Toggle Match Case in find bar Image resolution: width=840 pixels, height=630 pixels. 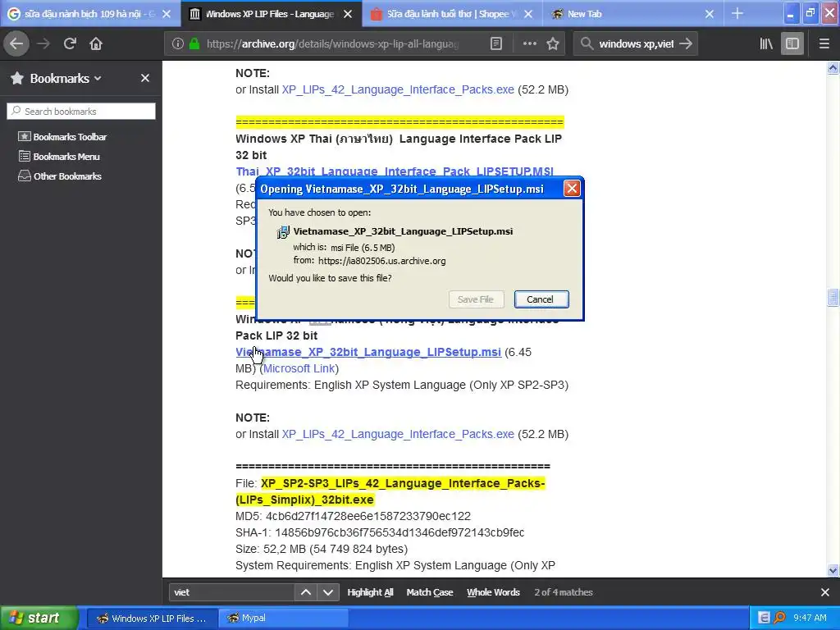(x=430, y=592)
